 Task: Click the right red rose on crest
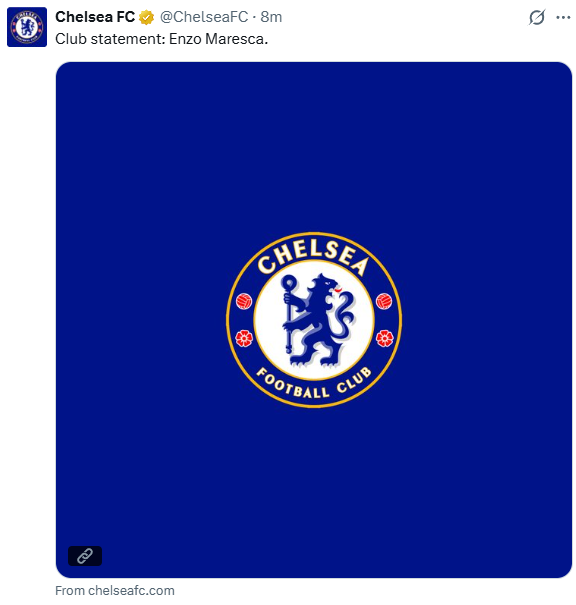click(x=384, y=338)
